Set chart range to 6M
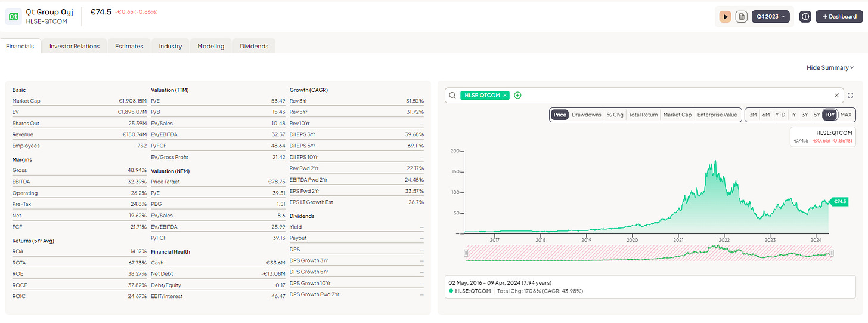Screen dimensions: 868x323 coord(766,115)
